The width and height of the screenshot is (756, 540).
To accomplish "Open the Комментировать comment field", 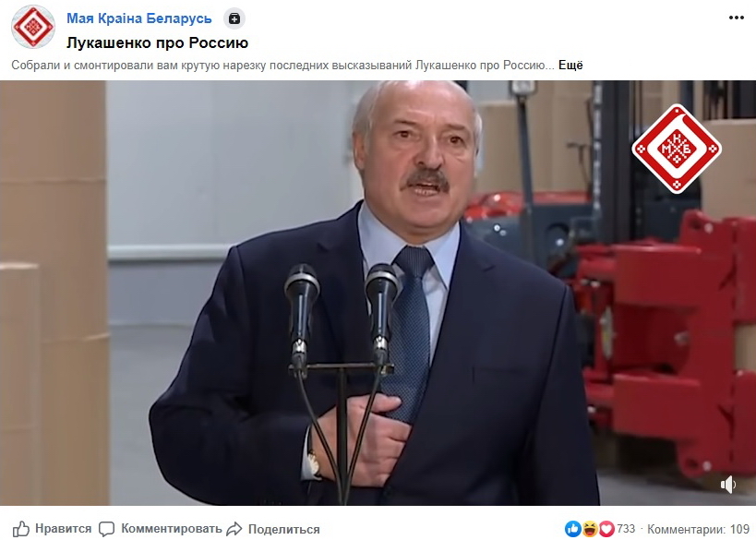I will 171,529.
